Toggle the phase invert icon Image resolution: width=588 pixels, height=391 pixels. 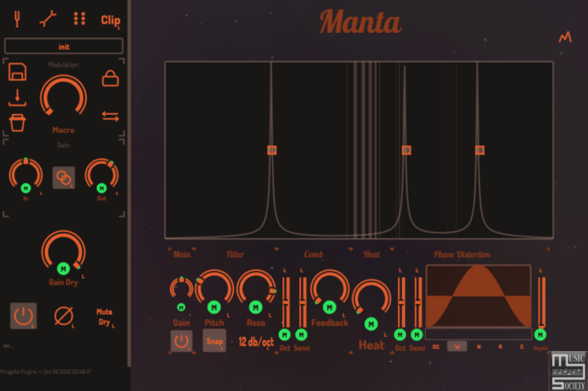click(x=63, y=316)
